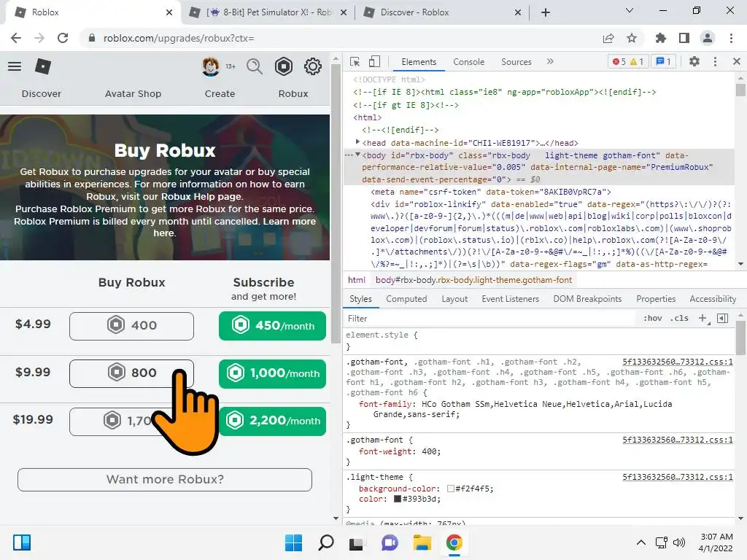This screenshot has height=560, width=747.
Task: Open the Properties tab
Action: coord(656,299)
